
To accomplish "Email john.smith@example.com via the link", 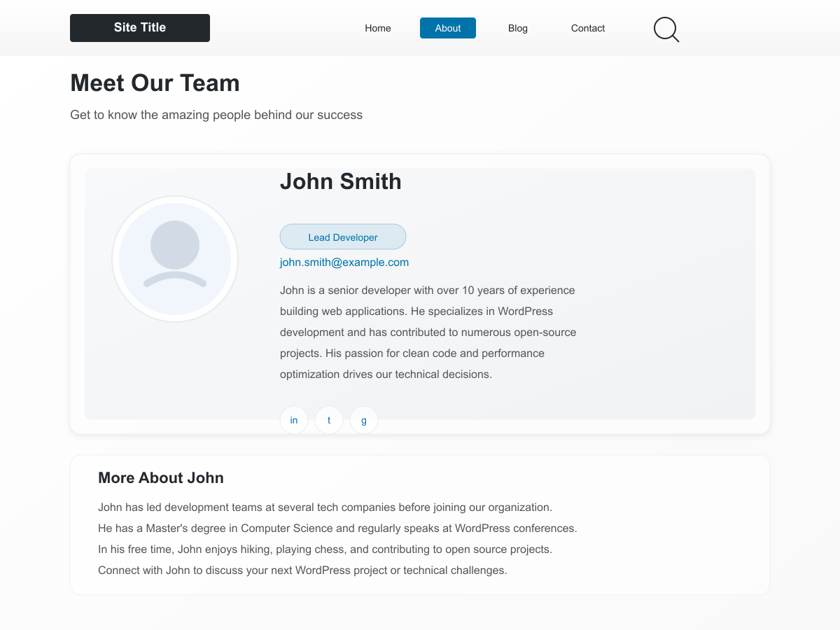I will (x=344, y=262).
